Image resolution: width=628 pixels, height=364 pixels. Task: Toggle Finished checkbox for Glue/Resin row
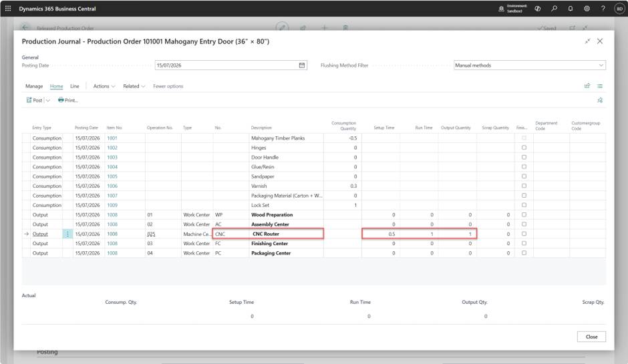[524, 166]
